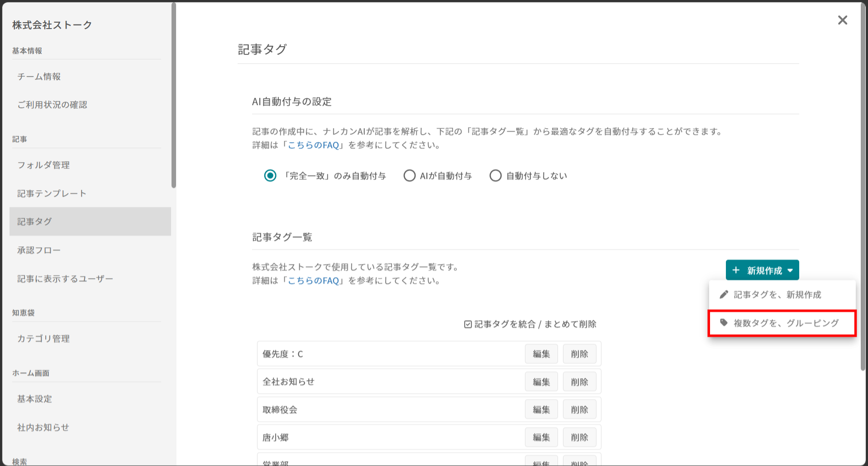Click 編集 for tag 取締役会
This screenshot has height=466, width=868.
pos(541,409)
